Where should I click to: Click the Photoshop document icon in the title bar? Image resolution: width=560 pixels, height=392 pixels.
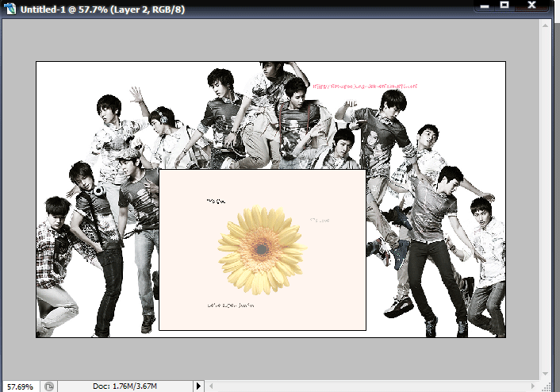tap(10, 9)
